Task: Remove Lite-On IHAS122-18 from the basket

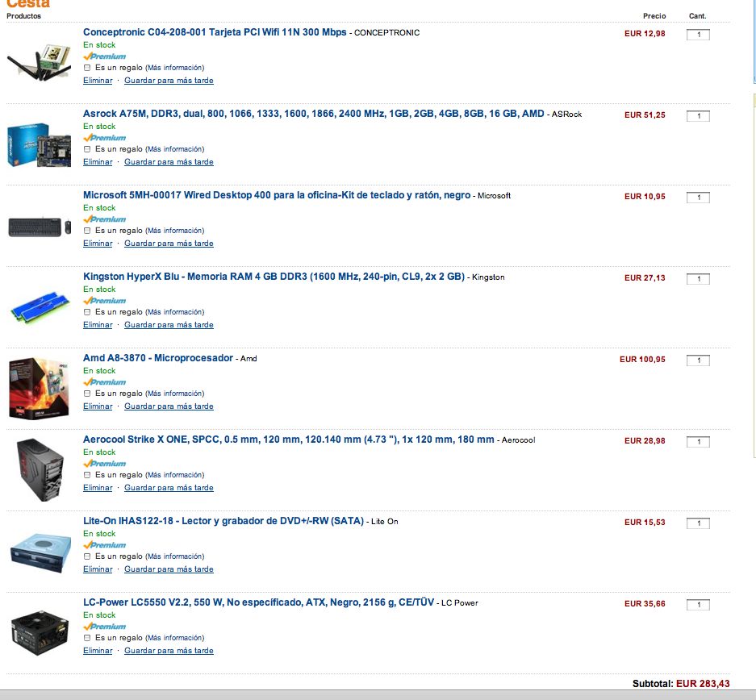Action: pyautogui.click(x=98, y=569)
